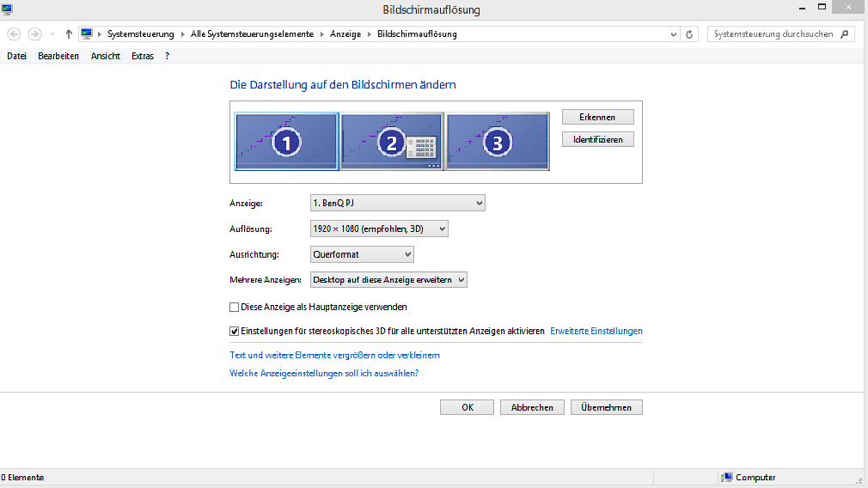Navigate up one level arrow
The image size is (868, 488).
tap(69, 34)
